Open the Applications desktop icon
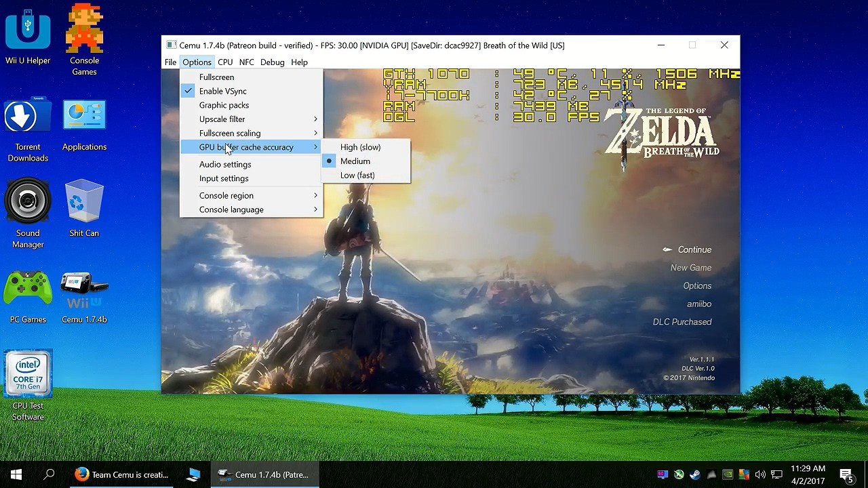The height and width of the screenshot is (488, 868). pos(84,125)
